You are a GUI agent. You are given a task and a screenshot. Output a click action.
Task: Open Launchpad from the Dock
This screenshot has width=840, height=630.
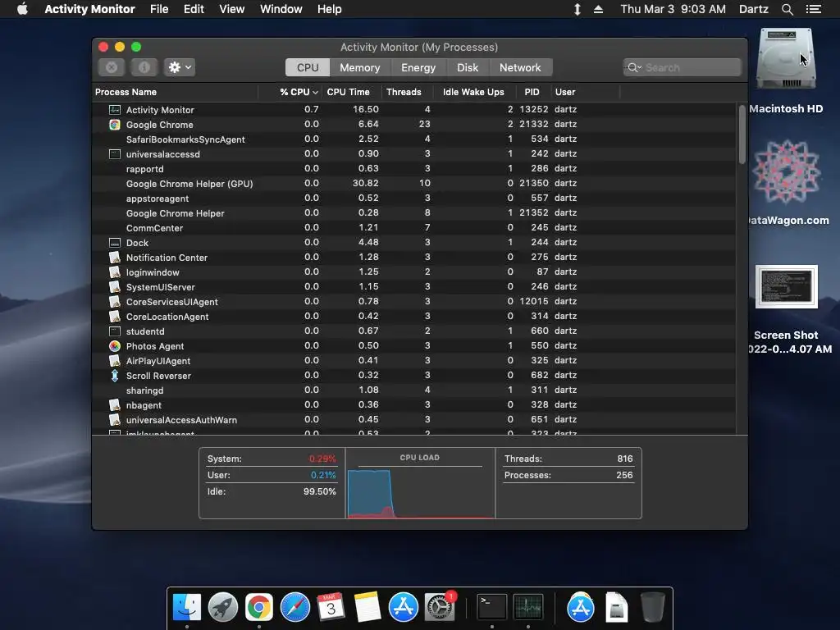pyautogui.click(x=223, y=608)
